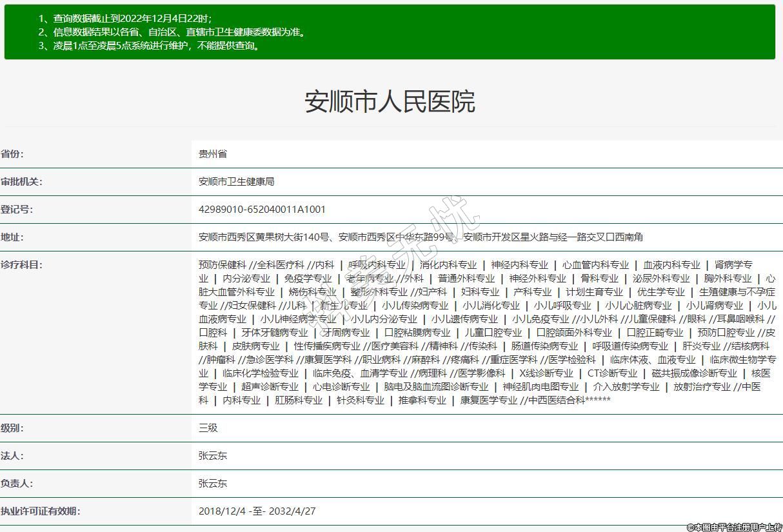Select registration number 42989010-652040011A1001

262,210
